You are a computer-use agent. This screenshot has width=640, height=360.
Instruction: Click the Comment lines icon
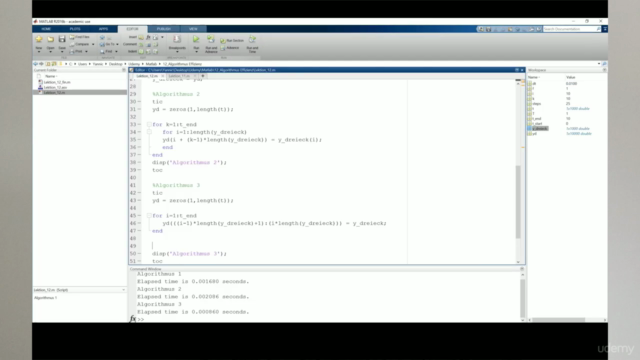pyautogui.click(x=141, y=44)
